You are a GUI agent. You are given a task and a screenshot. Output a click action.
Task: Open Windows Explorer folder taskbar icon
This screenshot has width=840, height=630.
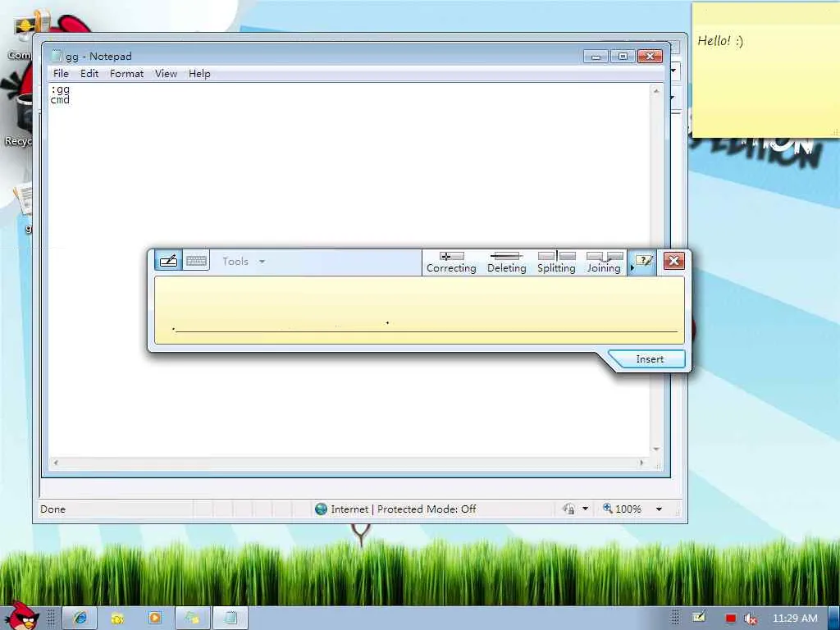pyautogui.click(x=117, y=619)
